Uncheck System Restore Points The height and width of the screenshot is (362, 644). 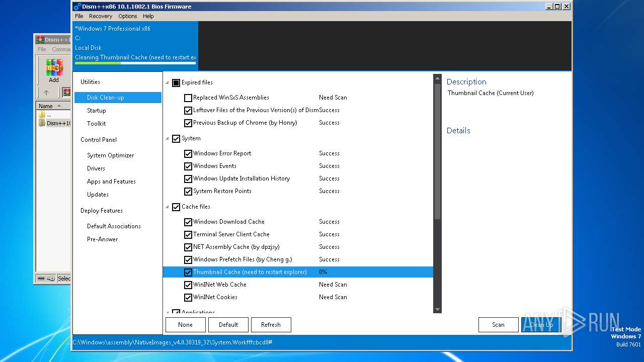(x=188, y=192)
